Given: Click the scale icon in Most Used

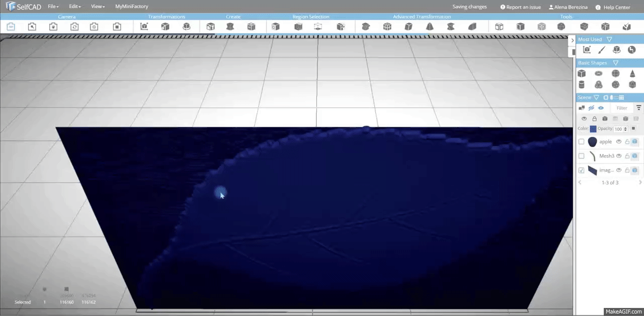Looking at the screenshot, I should 587,50.
